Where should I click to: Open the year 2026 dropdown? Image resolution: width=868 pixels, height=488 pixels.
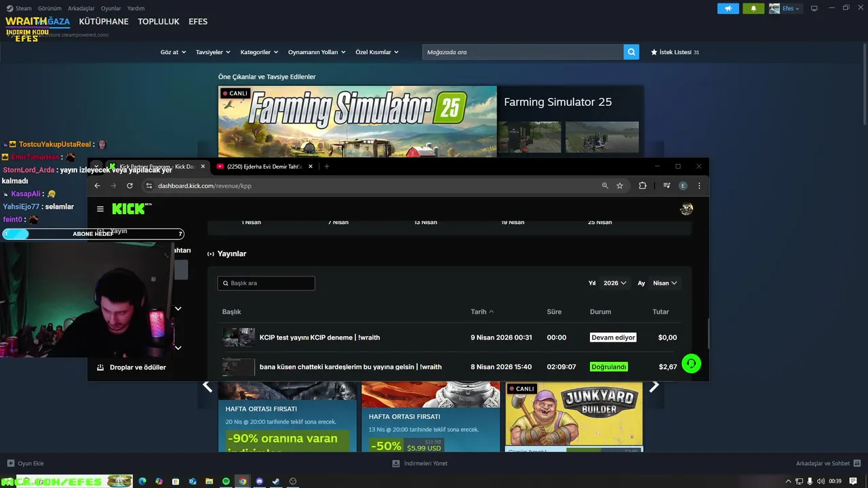coord(615,283)
